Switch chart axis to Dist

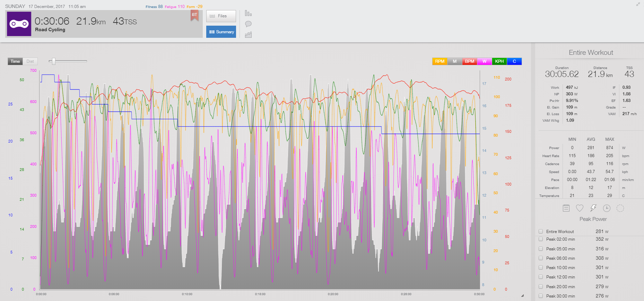pos(30,61)
